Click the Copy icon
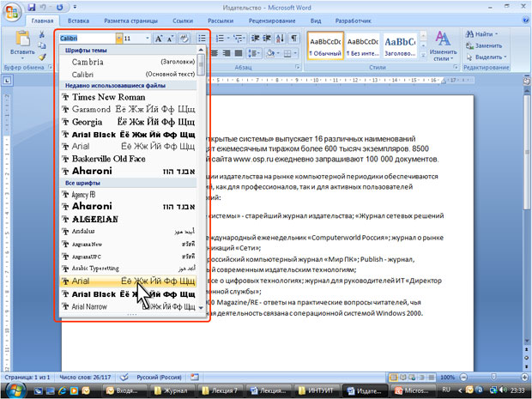Screen dimensions: 532x399 click(x=42, y=45)
